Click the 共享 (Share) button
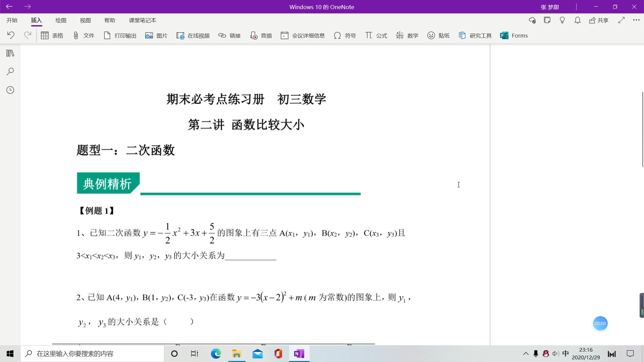The width and height of the screenshot is (644, 362). coord(599,20)
